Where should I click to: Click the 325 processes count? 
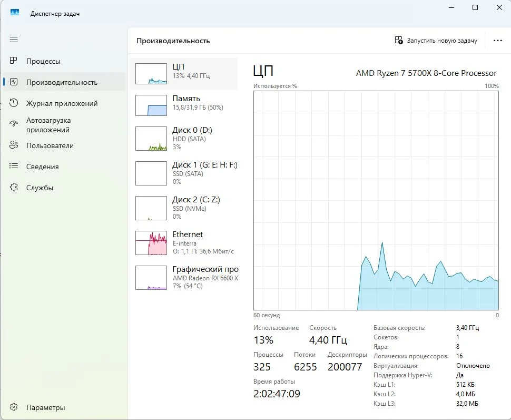[x=262, y=367]
